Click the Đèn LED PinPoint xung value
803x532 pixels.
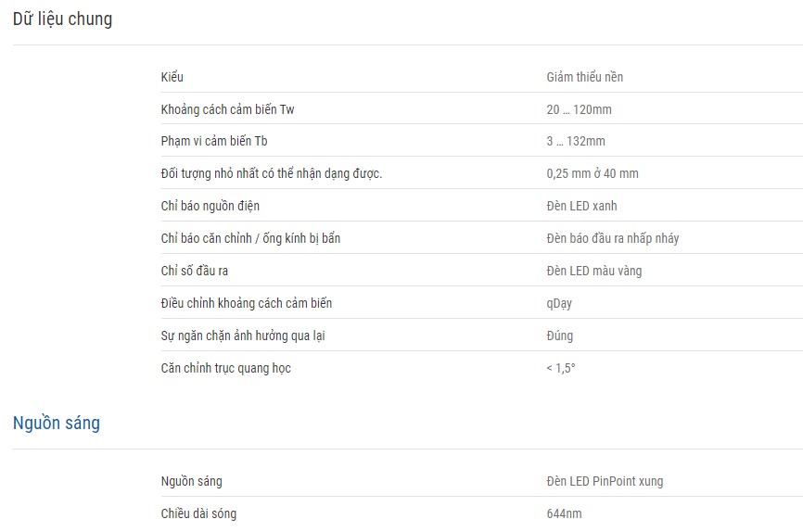[605, 481]
